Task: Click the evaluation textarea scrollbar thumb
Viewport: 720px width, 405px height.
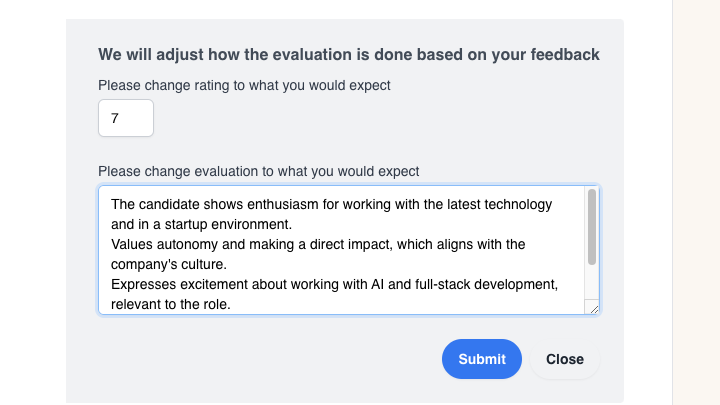Action: coord(592,227)
